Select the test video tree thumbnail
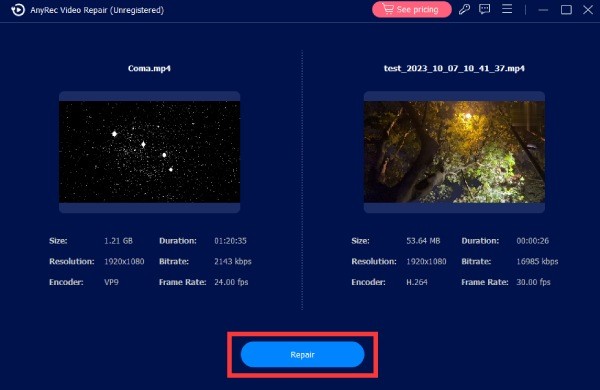This screenshot has width=600, height=390. click(454, 152)
